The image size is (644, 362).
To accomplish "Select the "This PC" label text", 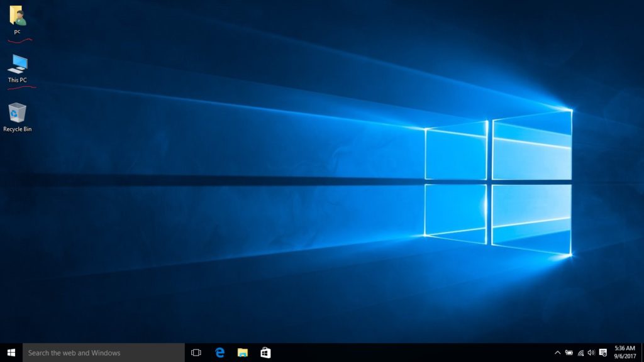I will tap(17, 80).
